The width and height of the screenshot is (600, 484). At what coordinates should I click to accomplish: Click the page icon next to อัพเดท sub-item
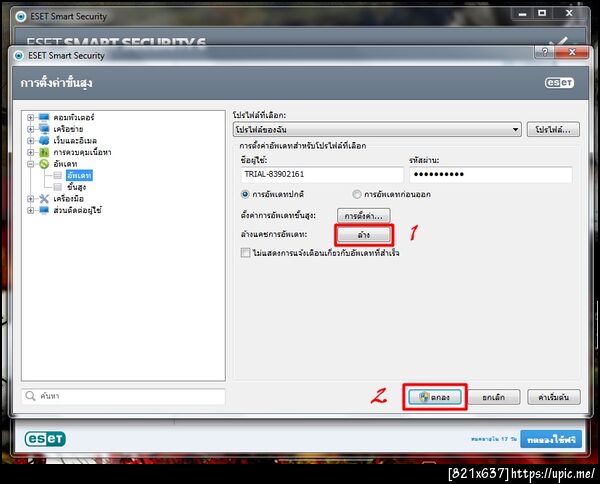(x=57, y=175)
